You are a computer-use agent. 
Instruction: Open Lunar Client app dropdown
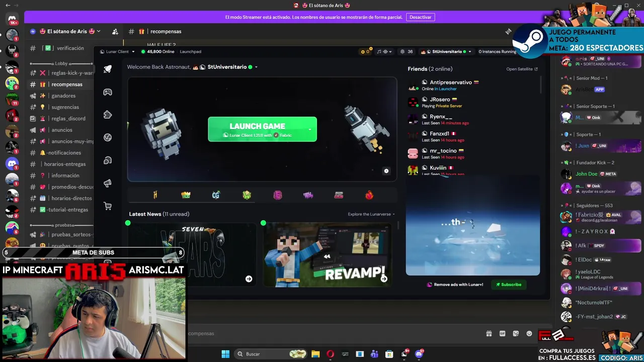tap(117, 51)
